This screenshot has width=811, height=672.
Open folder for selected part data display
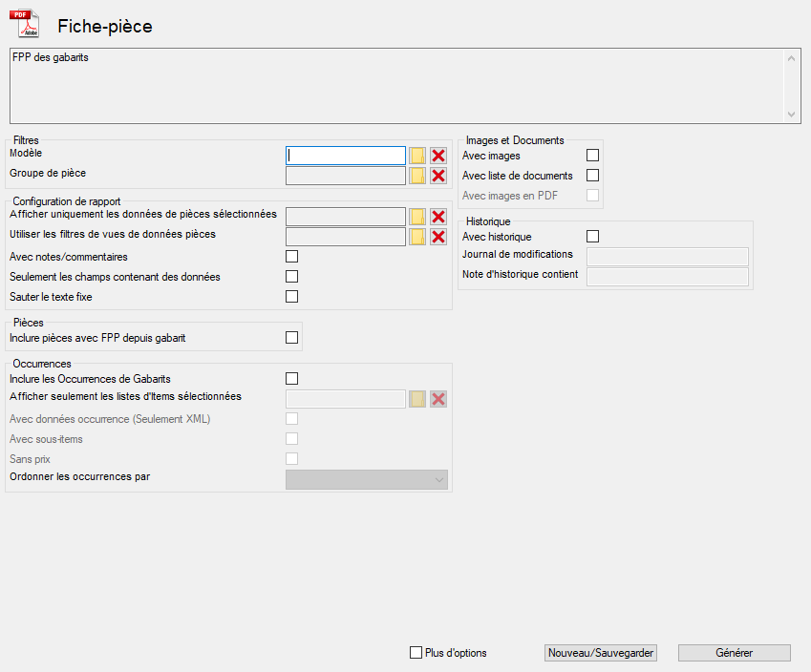point(417,217)
